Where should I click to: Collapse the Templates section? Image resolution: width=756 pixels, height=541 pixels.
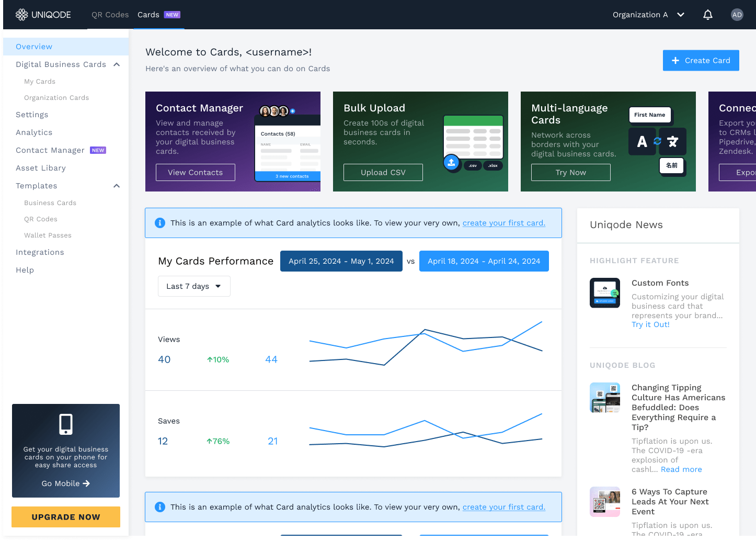[x=116, y=186]
